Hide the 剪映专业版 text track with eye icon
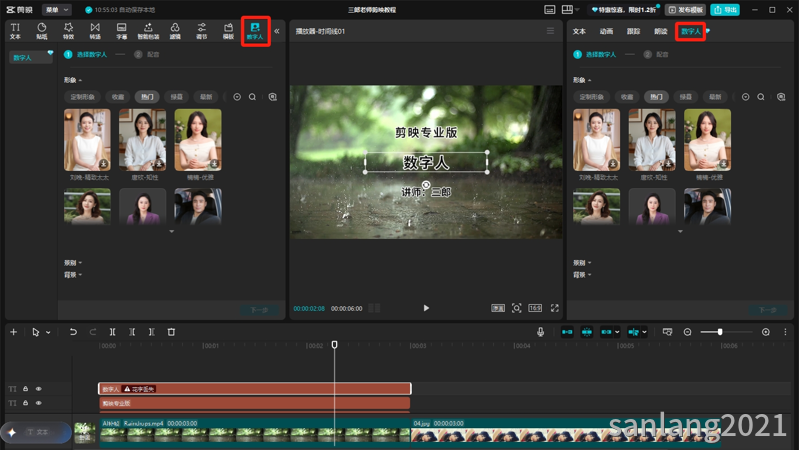The width and height of the screenshot is (799, 450). point(39,403)
